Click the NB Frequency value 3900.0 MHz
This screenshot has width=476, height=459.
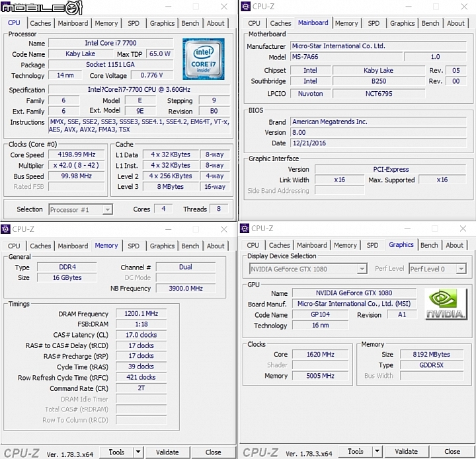click(x=186, y=289)
